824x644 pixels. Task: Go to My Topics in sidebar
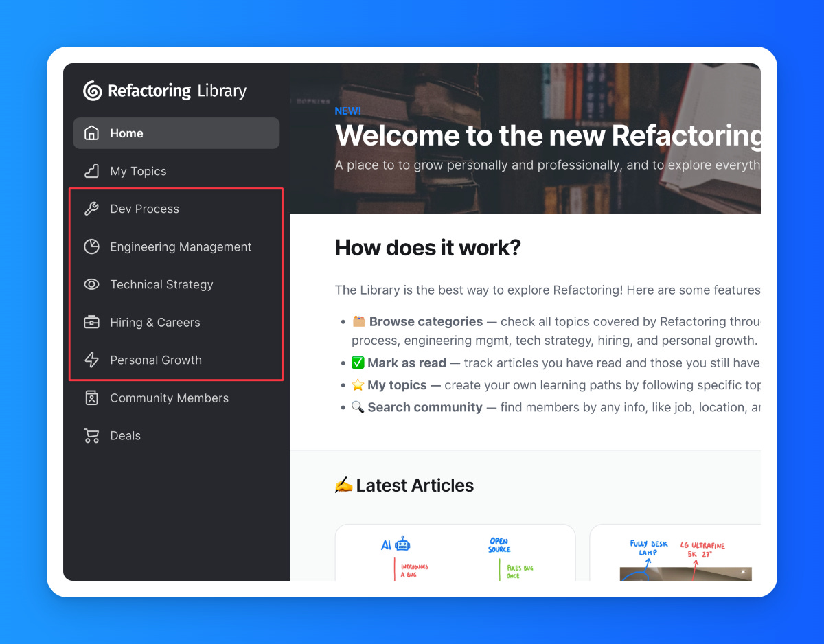tap(176, 171)
